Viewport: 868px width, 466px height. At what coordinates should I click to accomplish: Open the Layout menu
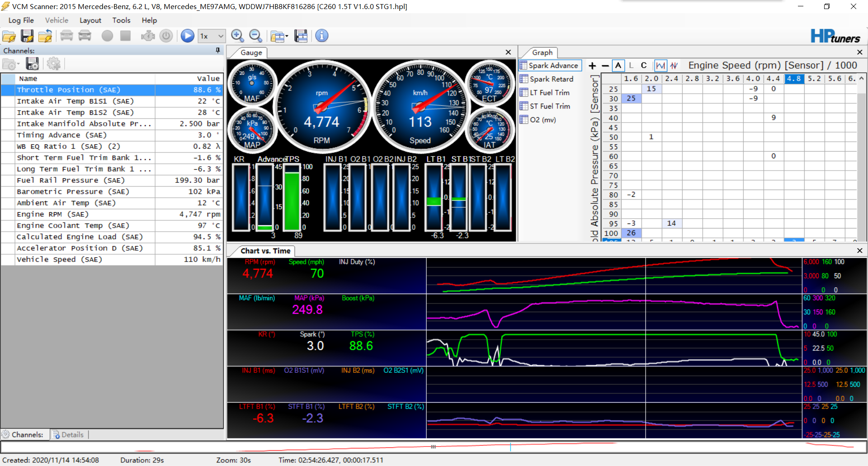[90, 20]
